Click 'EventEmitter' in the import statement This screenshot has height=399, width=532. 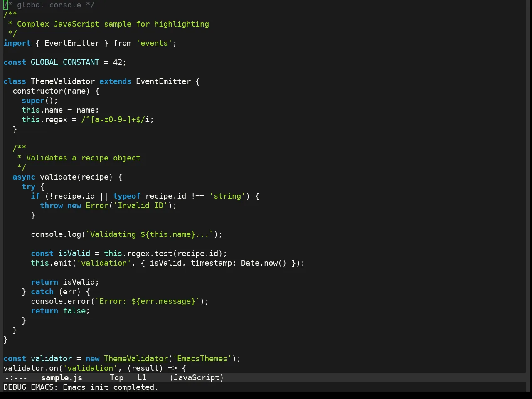(72, 43)
